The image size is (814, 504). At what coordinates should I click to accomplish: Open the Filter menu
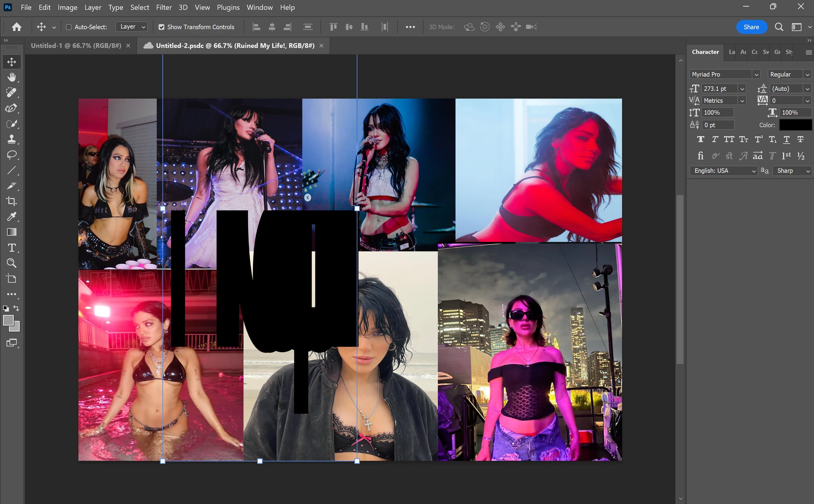(164, 7)
